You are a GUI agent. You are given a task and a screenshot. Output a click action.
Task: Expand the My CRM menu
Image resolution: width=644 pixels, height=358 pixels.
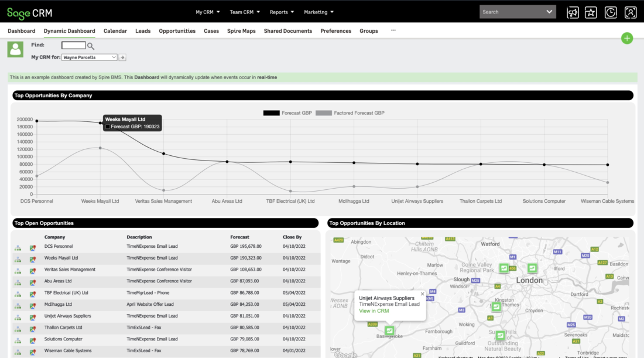click(207, 12)
